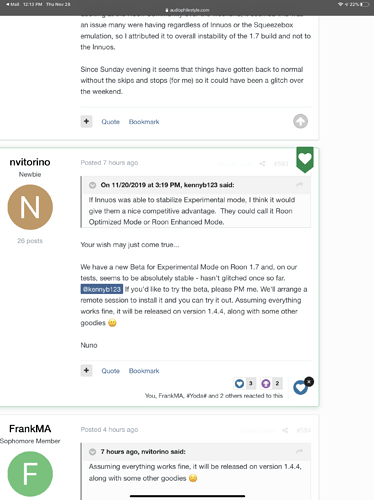The image size is (374, 500).
Task: Open FrankMA's profile by username
Action: tap(30, 428)
